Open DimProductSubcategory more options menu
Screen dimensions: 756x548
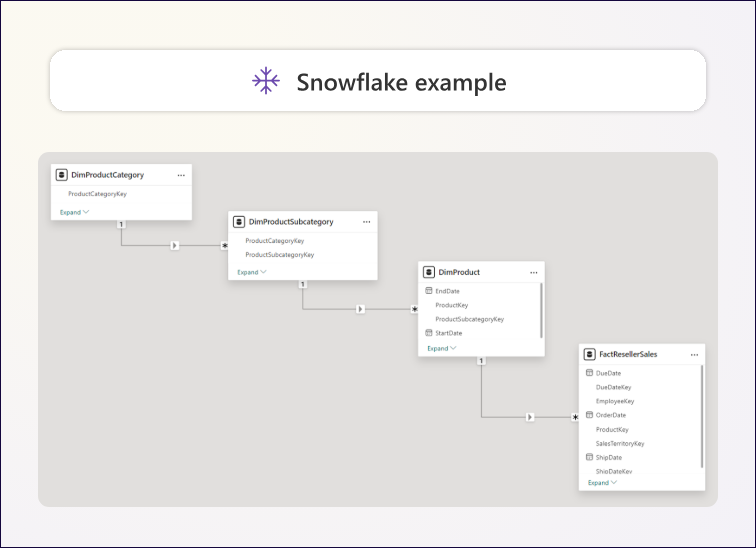tap(367, 222)
